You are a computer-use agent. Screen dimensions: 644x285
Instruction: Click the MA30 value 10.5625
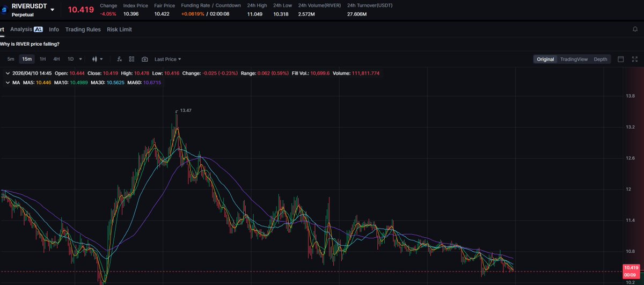[x=115, y=83]
